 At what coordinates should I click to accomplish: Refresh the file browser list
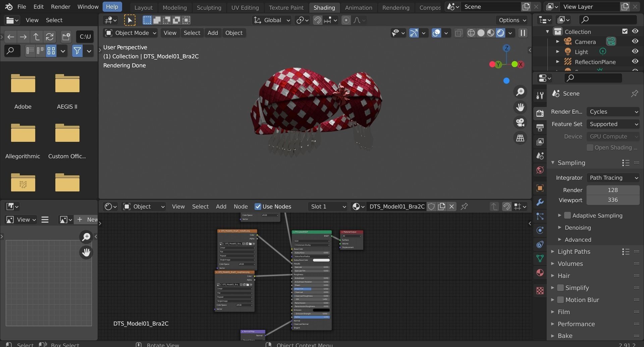49,37
